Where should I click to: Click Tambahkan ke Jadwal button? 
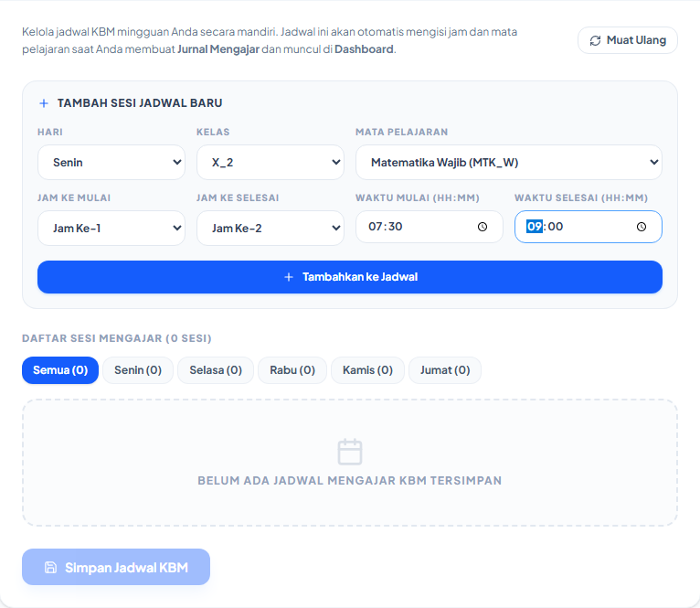tap(350, 277)
